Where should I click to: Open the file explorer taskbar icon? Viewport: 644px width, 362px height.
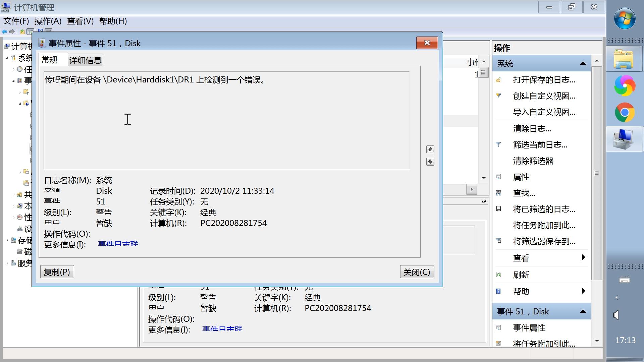click(x=624, y=59)
